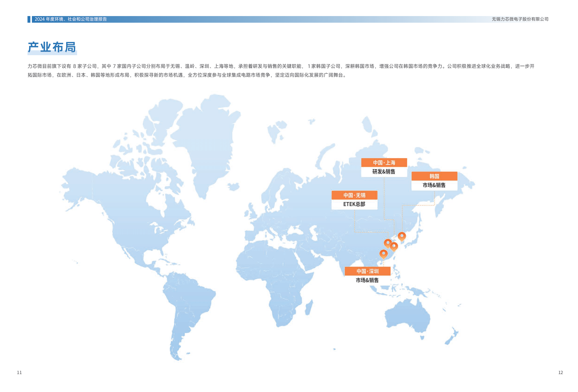Click the 韩国 orange label header

click(434, 176)
